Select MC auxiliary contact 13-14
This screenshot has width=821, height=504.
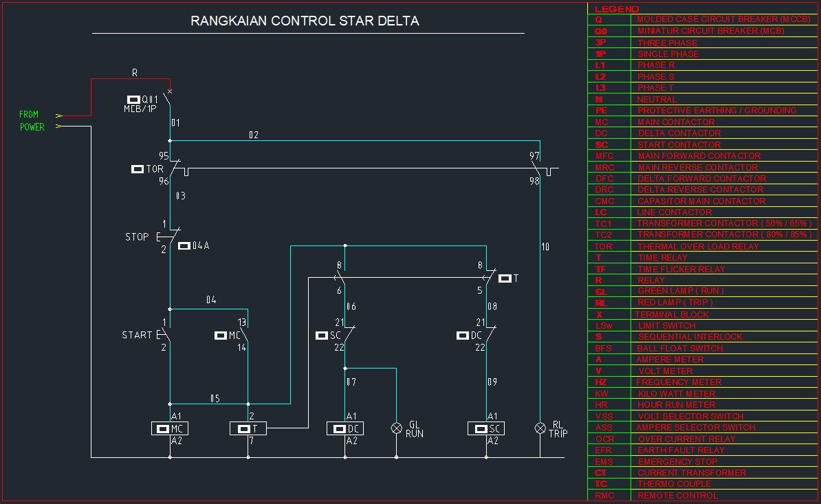pyautogui.click(x=245, y=334)
